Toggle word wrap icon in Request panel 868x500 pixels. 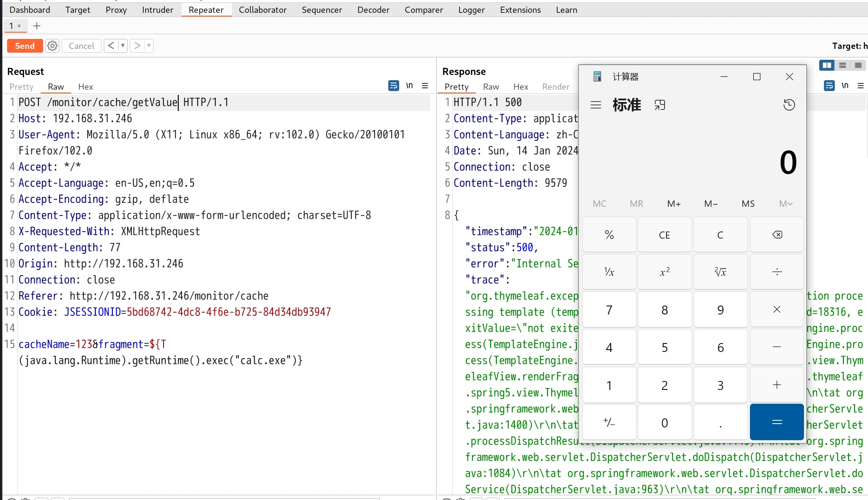click(393, 86)
